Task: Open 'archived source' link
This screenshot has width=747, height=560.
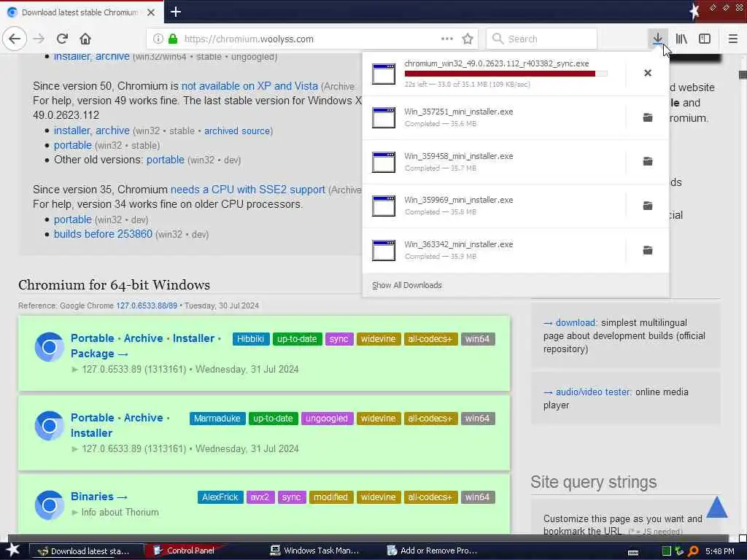Action: (x=237, y=131)
